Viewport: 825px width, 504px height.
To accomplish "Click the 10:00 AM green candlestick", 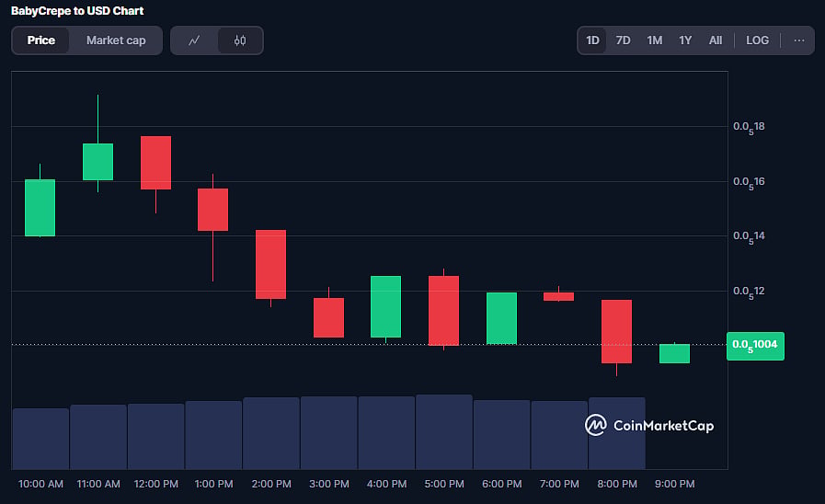I will coord(40,208).
